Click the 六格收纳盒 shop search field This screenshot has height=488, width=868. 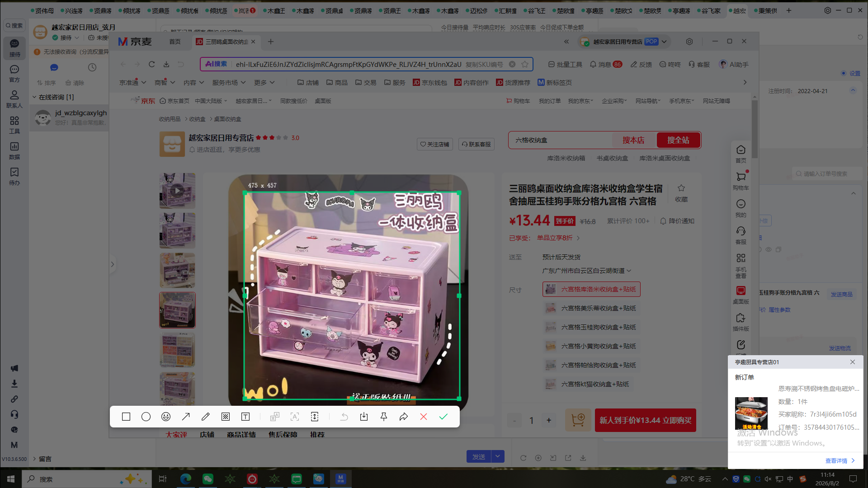click(561, 140)
